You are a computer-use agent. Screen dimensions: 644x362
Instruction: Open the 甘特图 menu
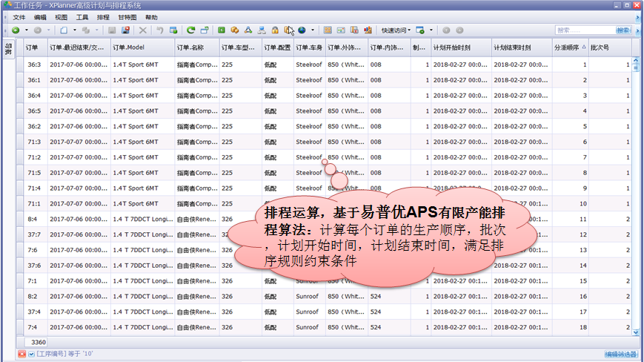pos(127,17)
